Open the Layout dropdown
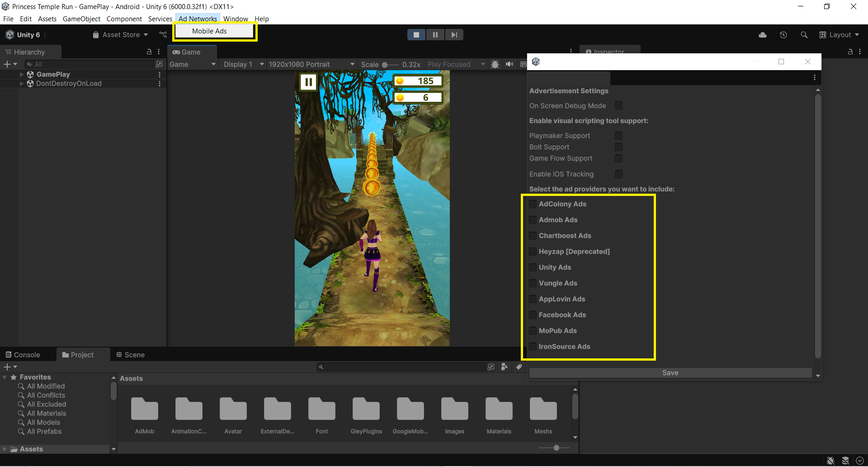This screenshot has width=868, height=467. (x=840, y=35)
